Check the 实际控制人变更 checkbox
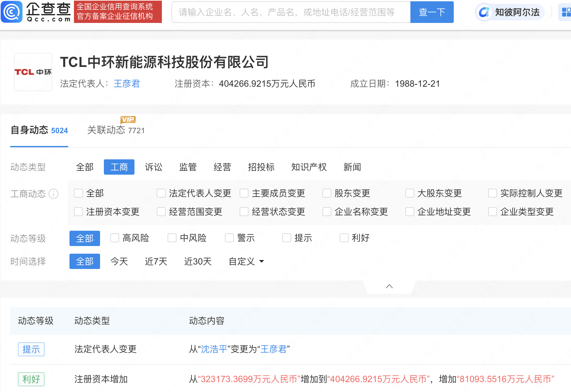Viewport: 571px width, 392px height. [x=493, y=193]
